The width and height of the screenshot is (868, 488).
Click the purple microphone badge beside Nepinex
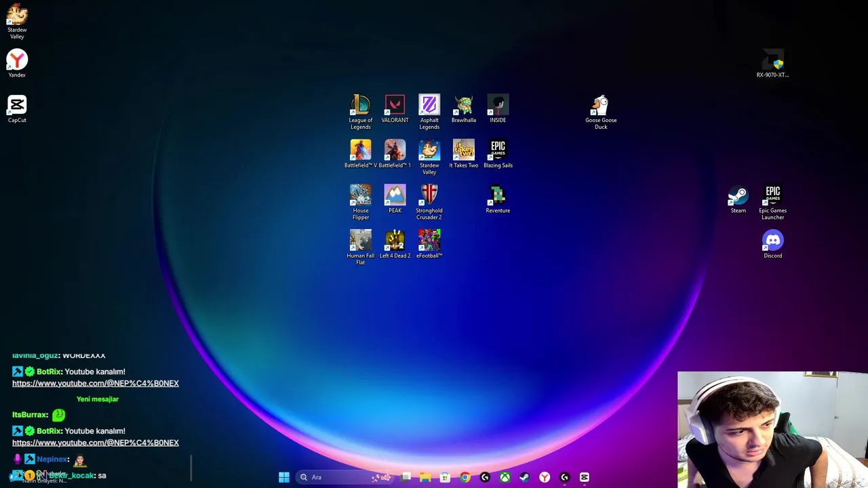18,460
